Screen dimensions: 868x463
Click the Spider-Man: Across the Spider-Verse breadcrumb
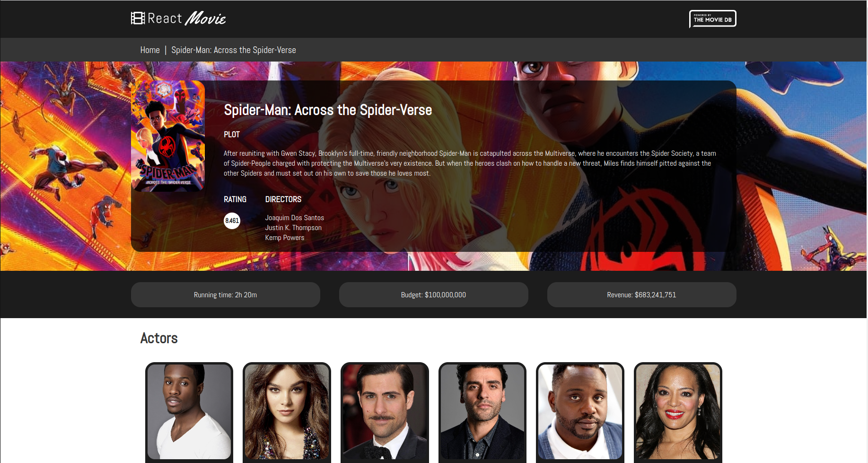click(234, 50)
